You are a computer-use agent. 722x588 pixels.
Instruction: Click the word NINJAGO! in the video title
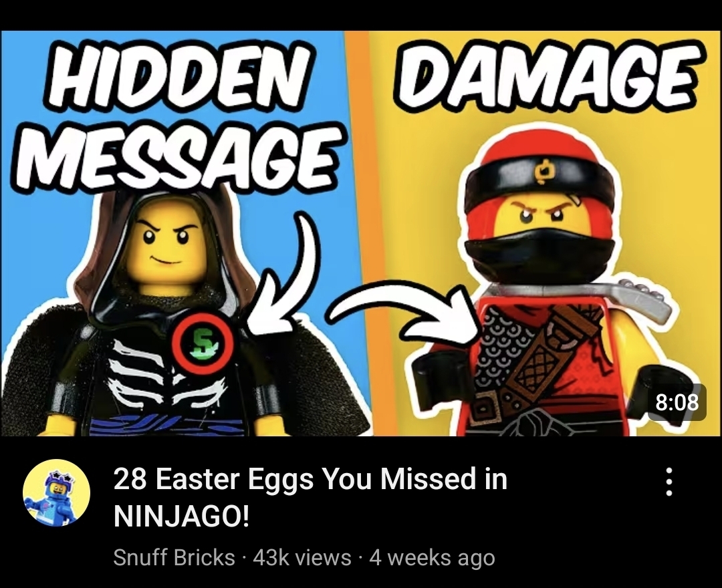click(181, 517)
